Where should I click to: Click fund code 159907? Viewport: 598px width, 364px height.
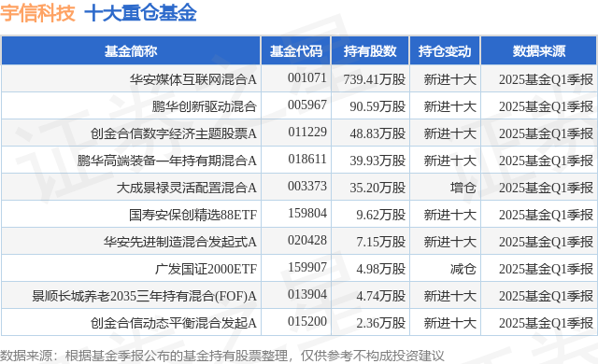307,267
